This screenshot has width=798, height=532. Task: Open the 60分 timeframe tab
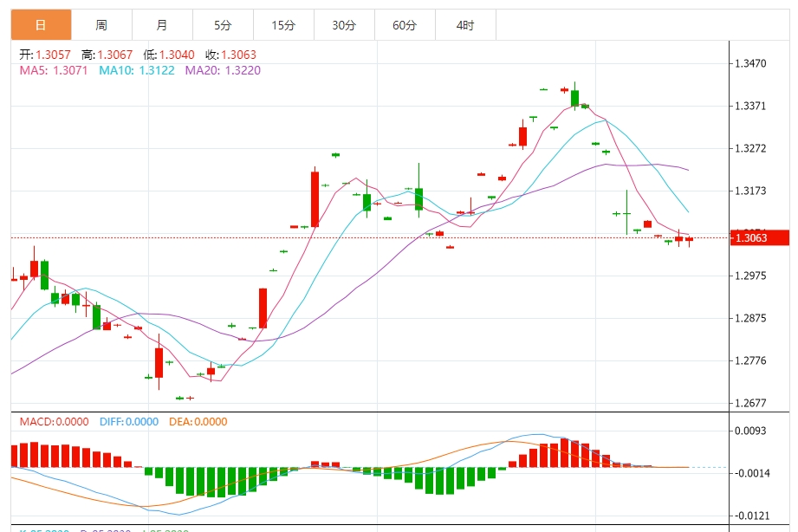point(405,25)
